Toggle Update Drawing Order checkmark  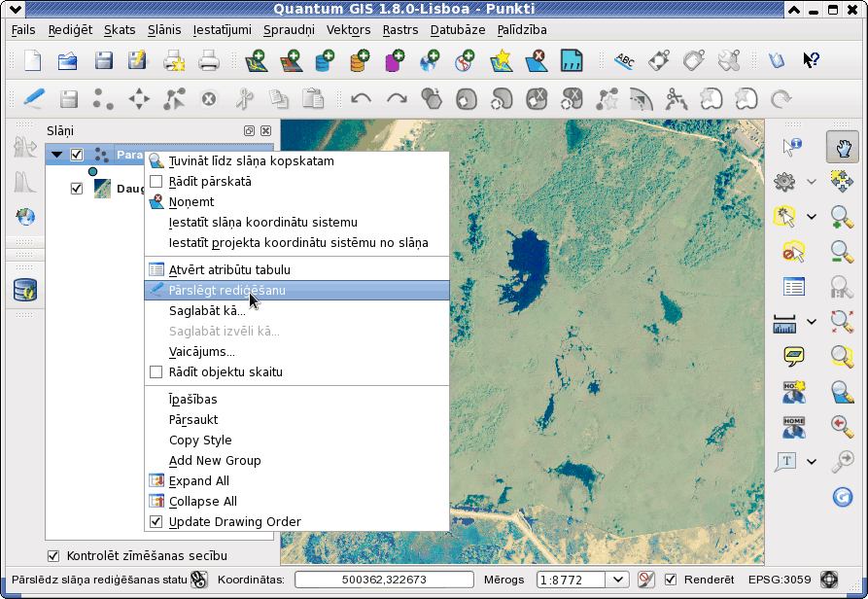tap(156, 521)
